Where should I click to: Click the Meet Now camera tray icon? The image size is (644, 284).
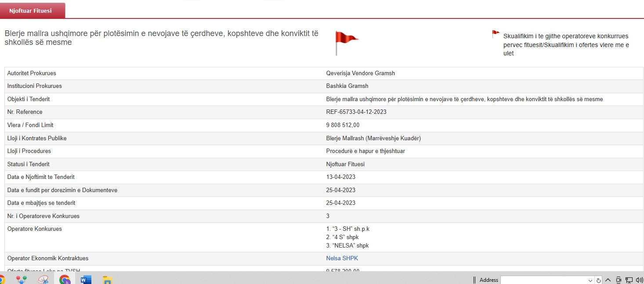619,280
